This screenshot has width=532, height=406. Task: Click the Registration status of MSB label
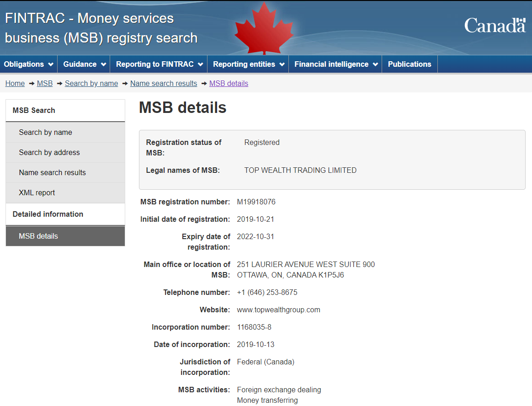coord(184,148)
